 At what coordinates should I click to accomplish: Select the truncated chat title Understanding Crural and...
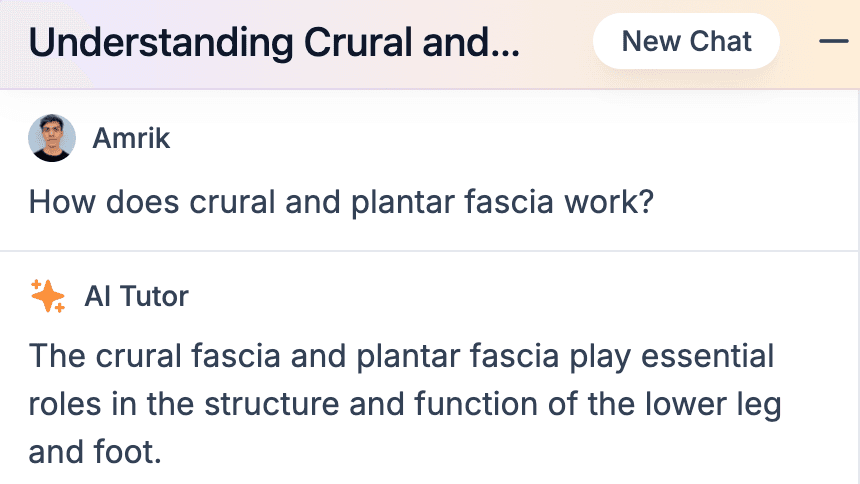point(274,42)
